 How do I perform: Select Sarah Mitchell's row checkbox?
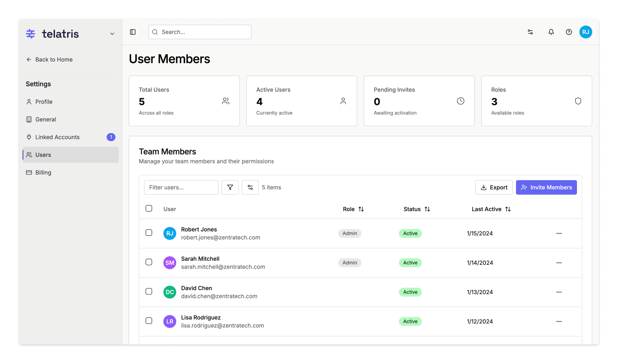tap(149, 262)
